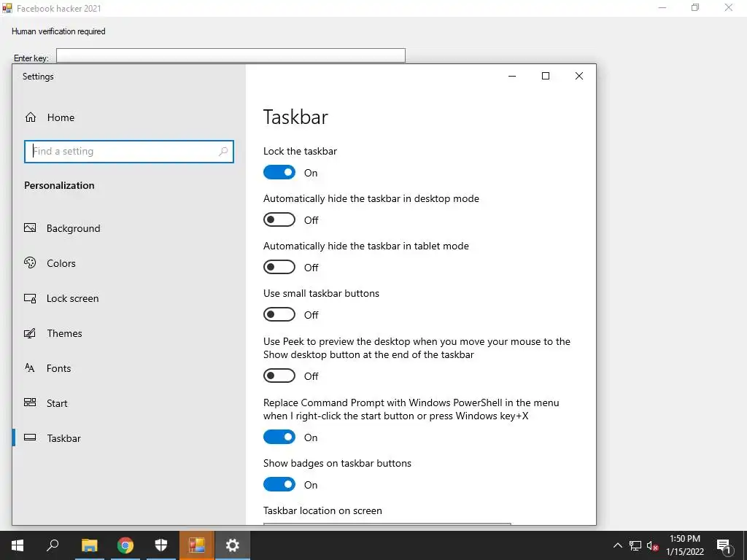Click the muted volume tray icon
This screenshot has height=560, width=747.
coord(652,545)
